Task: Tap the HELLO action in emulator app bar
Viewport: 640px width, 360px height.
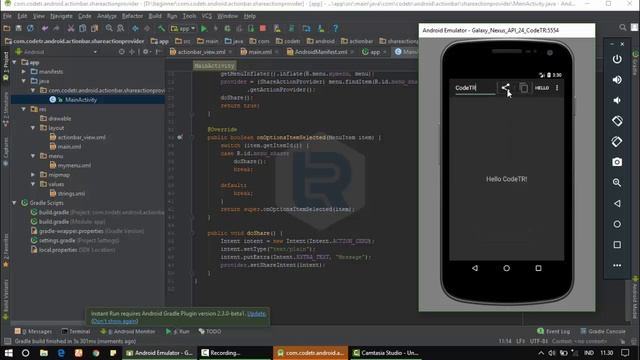Action: (542, 88)
